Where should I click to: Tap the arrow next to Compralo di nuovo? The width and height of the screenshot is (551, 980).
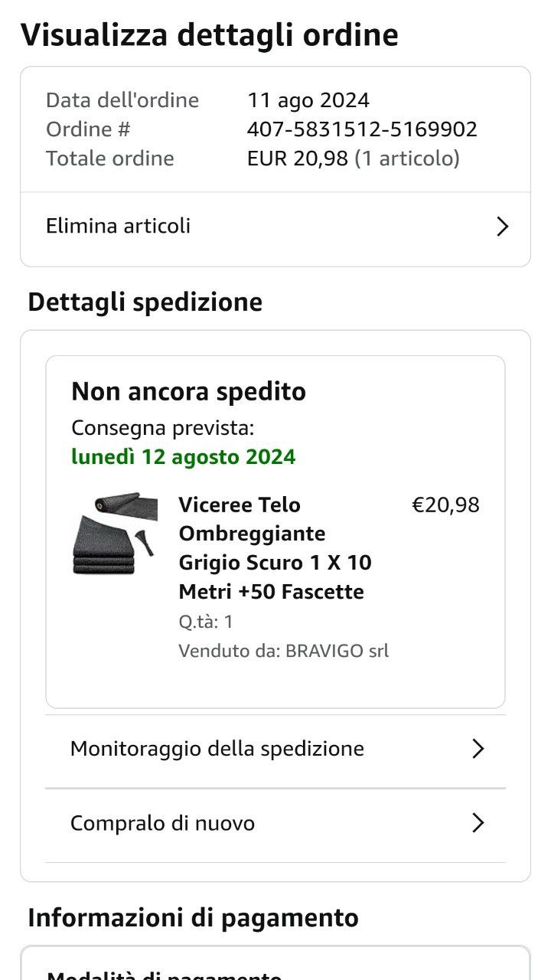click(x=478, y=823)
